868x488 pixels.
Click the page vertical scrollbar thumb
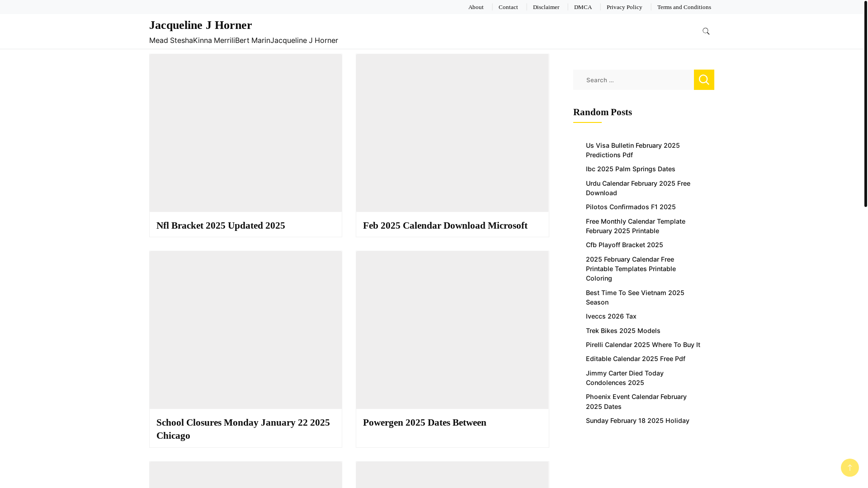coord(866,103)
